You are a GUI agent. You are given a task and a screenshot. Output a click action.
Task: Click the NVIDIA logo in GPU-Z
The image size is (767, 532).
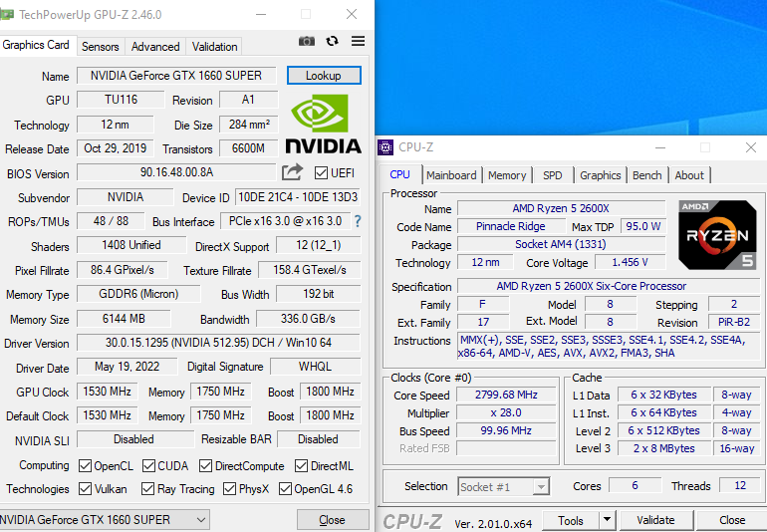323,125
